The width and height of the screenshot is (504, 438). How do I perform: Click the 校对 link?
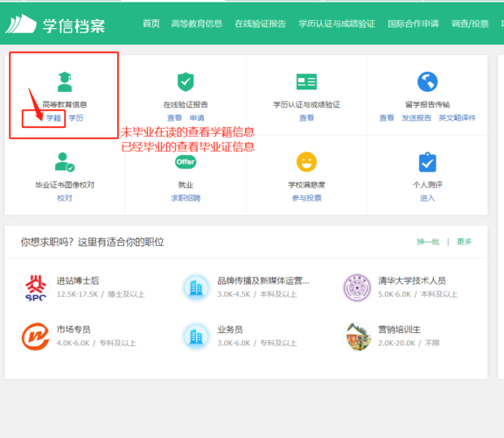pos(65,198)
